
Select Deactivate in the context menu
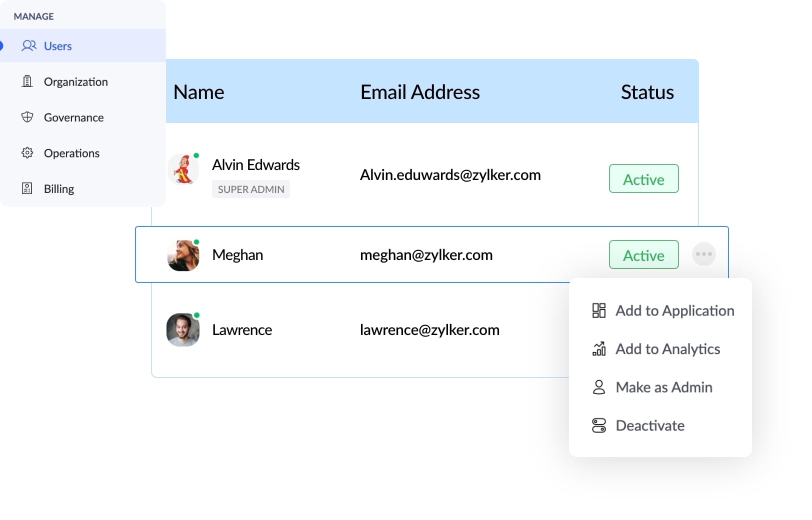point(649,425)
